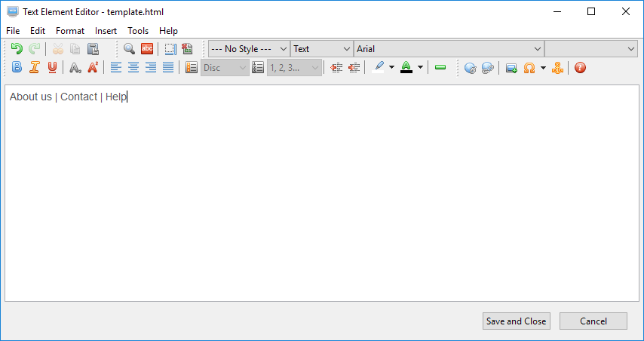
Task: Open the Insert menu
Action: (106, 31)
